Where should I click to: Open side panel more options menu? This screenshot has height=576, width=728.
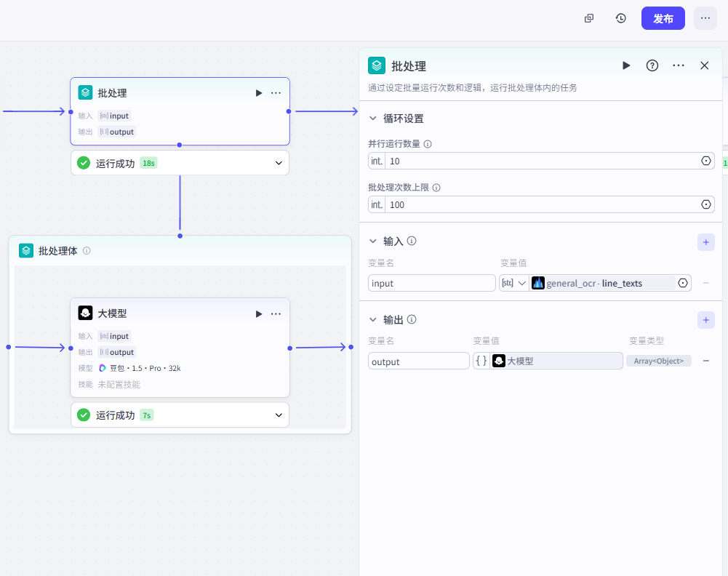coord(679,65)
